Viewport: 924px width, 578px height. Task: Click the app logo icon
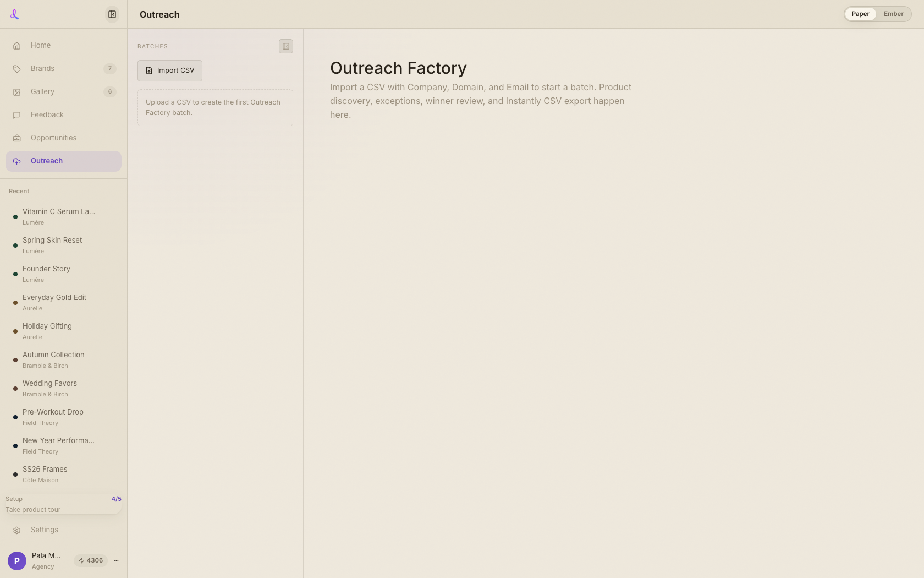[15, 14]
